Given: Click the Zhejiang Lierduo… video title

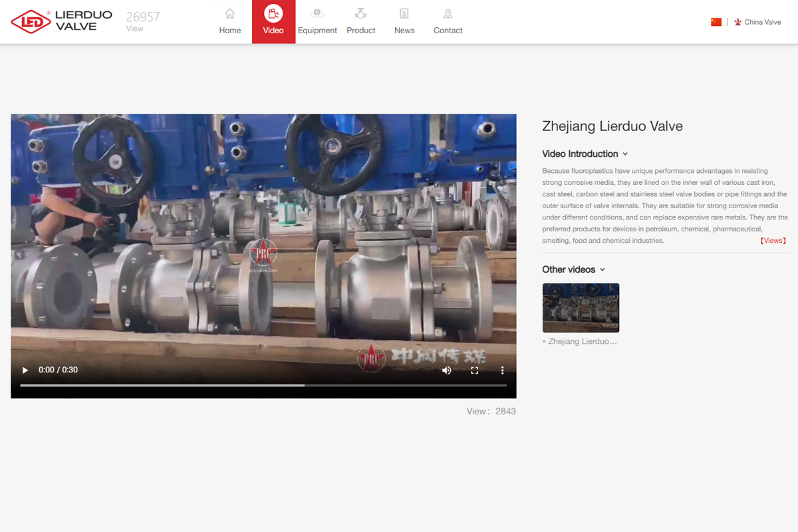Looking at the screenshot, I should [583, 341].
